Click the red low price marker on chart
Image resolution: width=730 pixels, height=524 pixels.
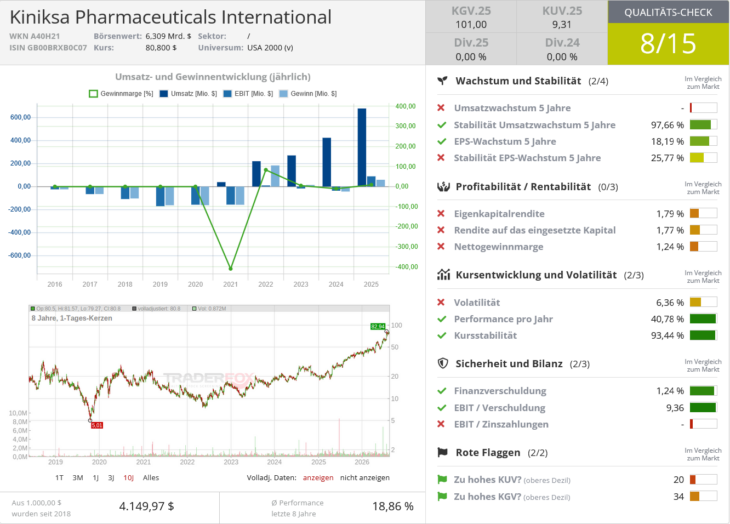coord(97,425)
